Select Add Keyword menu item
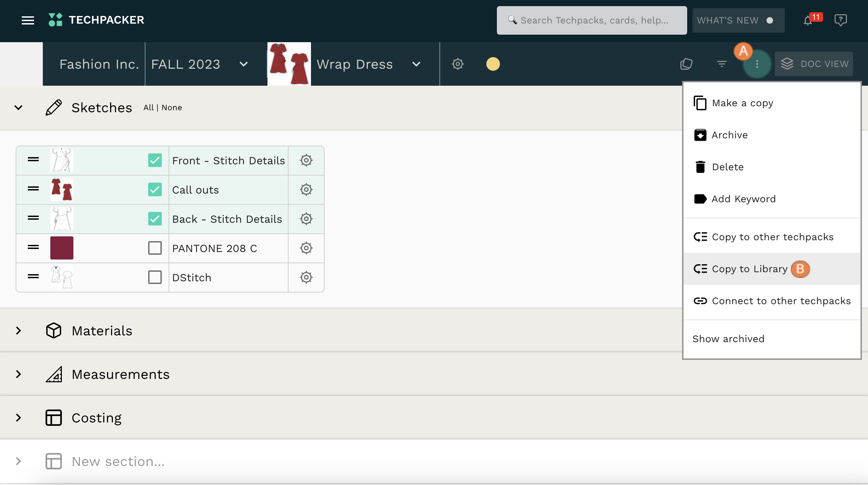Image resolution: width=868 pixels, height=485 pixels. click(771, 199)
